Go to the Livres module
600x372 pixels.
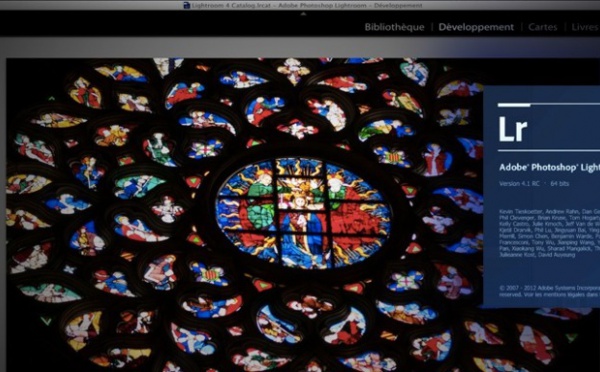[x=585, y=27]
